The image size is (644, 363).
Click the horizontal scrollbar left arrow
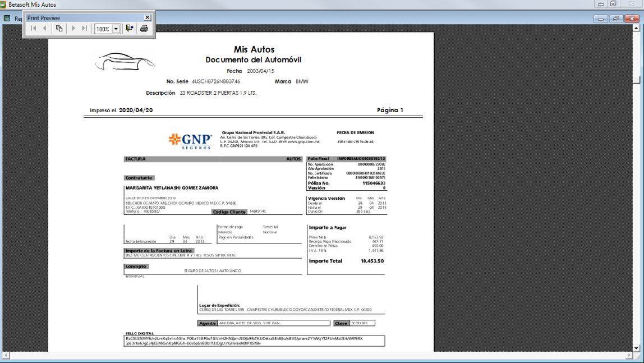[x=6, y=355]
